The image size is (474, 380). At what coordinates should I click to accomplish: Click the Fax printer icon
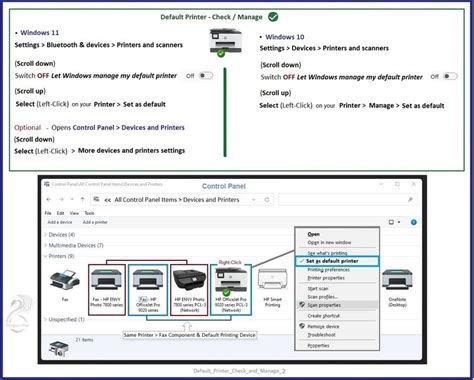point(65,280)
